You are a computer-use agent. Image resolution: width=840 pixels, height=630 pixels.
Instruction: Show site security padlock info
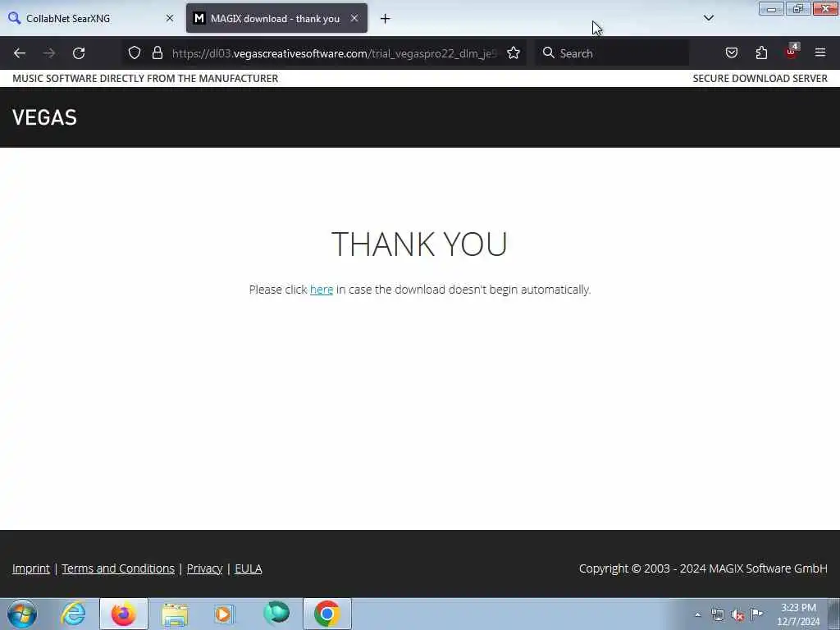(x=157, y=52)
